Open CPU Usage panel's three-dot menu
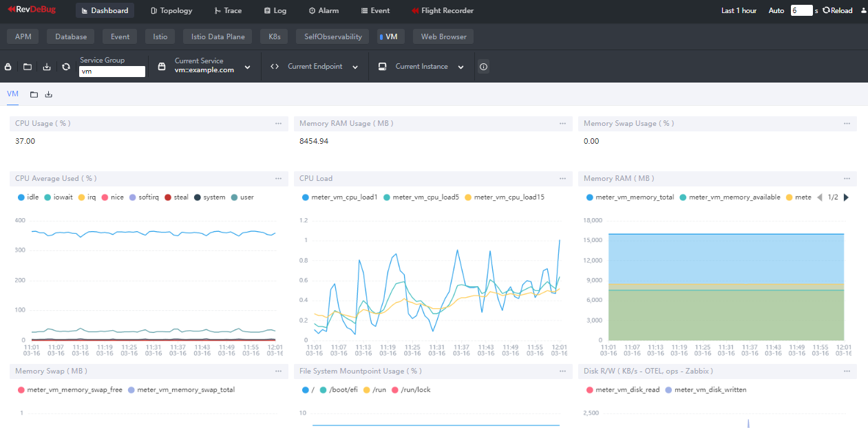Screen dimensions: 868x432 [278, 124]
